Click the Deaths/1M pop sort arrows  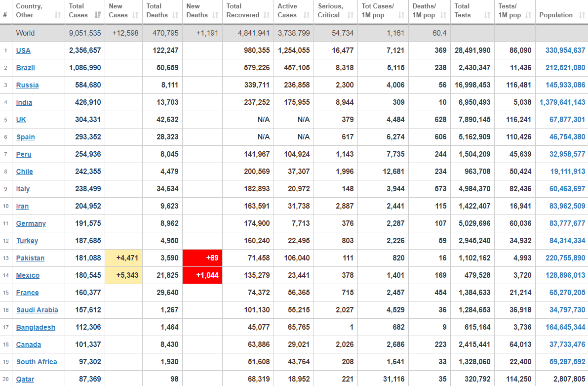click(443, 15)
